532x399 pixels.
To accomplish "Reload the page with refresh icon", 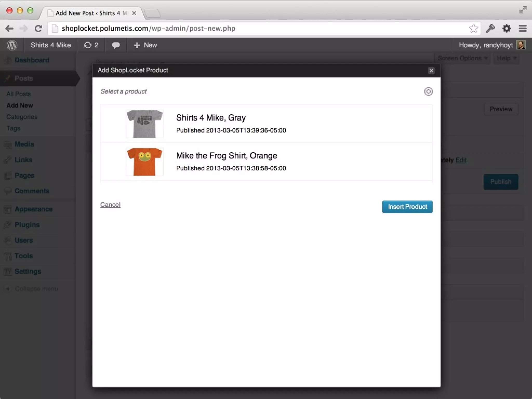I will (x=38, y=29).
